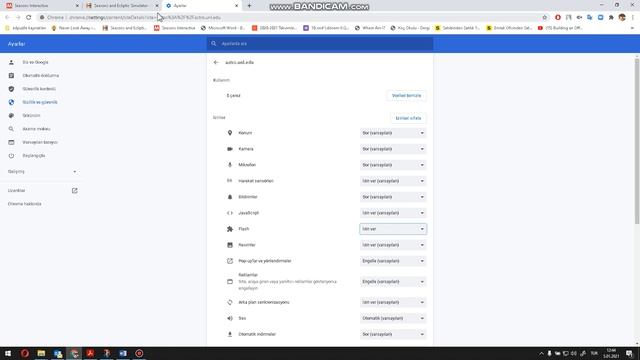This screenshot has height=360, width=640.
Task: Open Chrome hakkında in the sidebar
Action: click(x=24, y=204)
